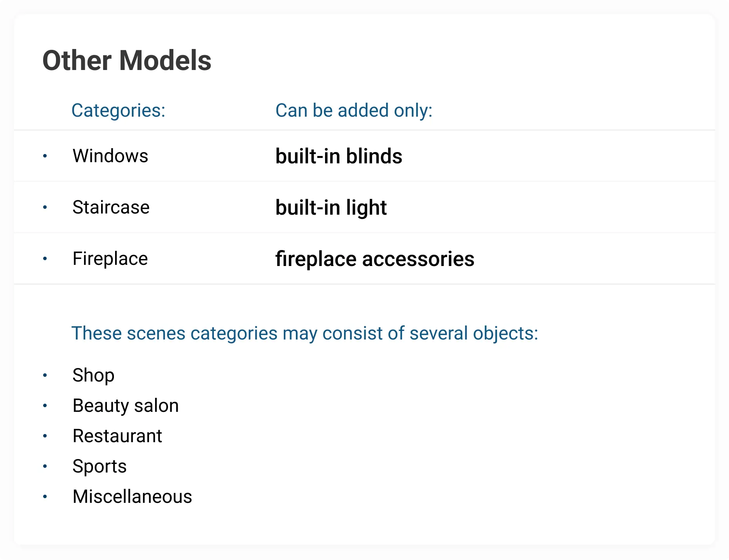Click the bullet next to Shop

(x=45, y=375)
